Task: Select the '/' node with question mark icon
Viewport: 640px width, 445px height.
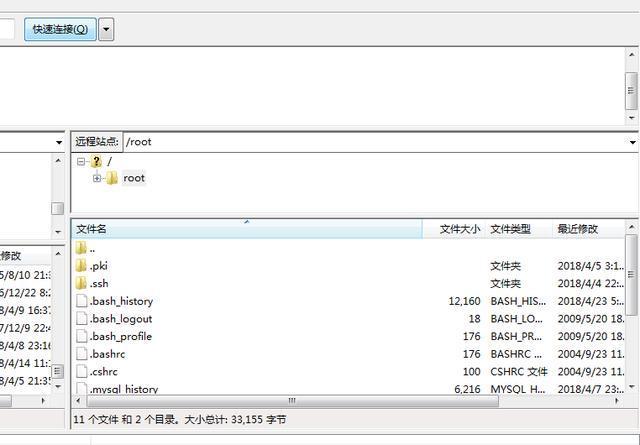Action: pyautogui.click(x=96, y=162)
